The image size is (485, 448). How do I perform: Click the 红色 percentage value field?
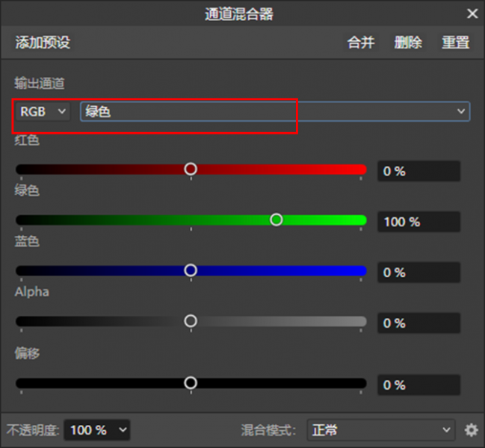click(418, 171)
